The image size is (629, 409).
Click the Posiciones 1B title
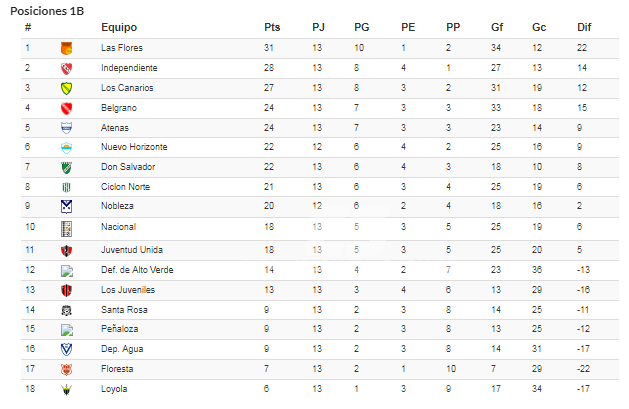tap(47, 11)
